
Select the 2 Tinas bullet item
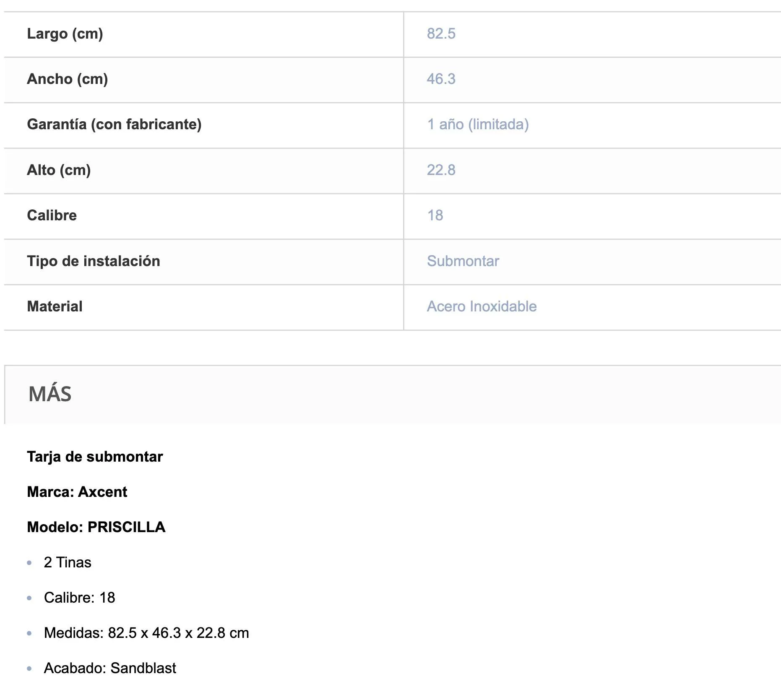coord(68,562)
